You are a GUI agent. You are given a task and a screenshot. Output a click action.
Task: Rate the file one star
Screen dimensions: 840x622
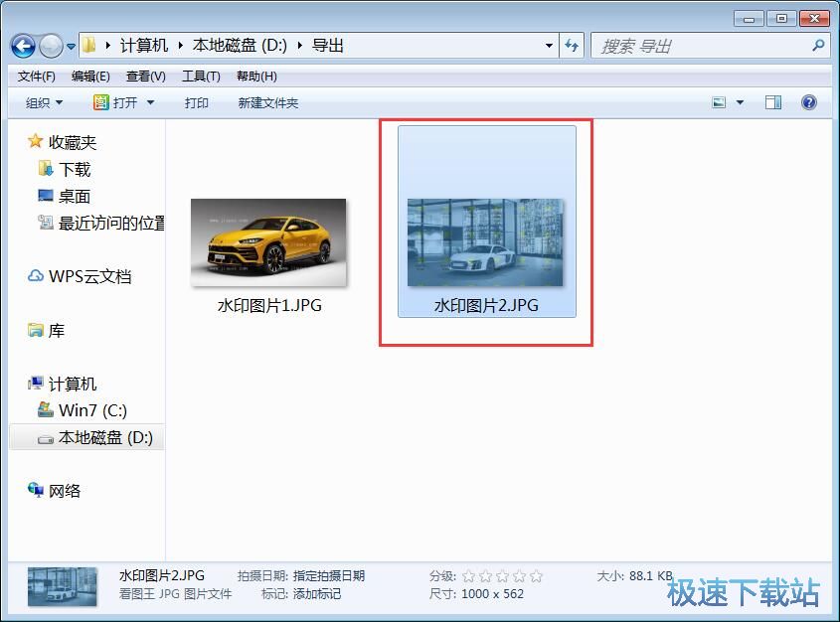(x=469, y=576)
